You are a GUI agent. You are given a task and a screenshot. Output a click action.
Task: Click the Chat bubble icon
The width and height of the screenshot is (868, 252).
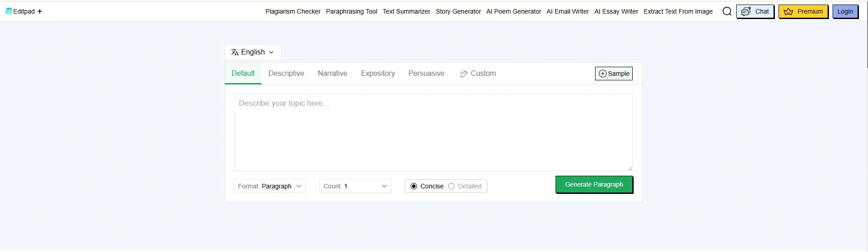click(745, 12)
